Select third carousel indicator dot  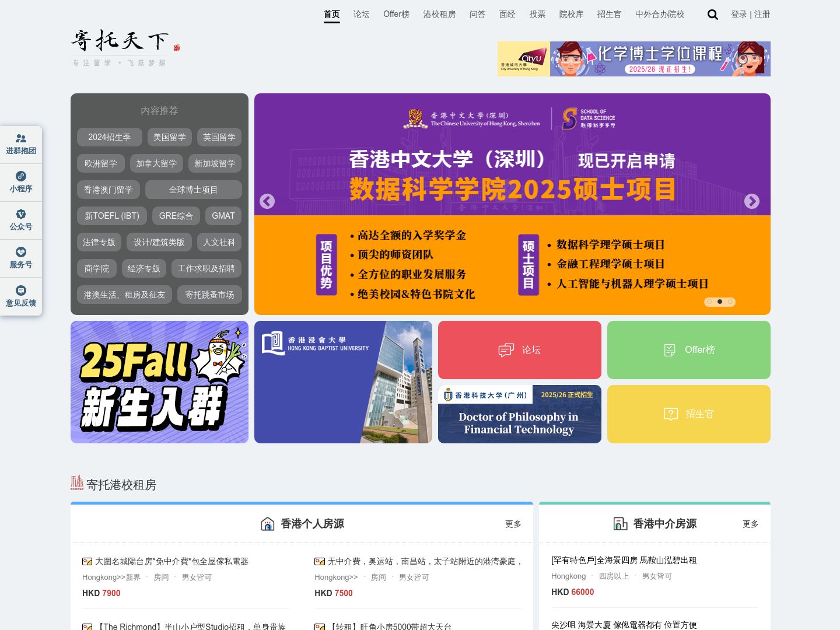(730, 302)
